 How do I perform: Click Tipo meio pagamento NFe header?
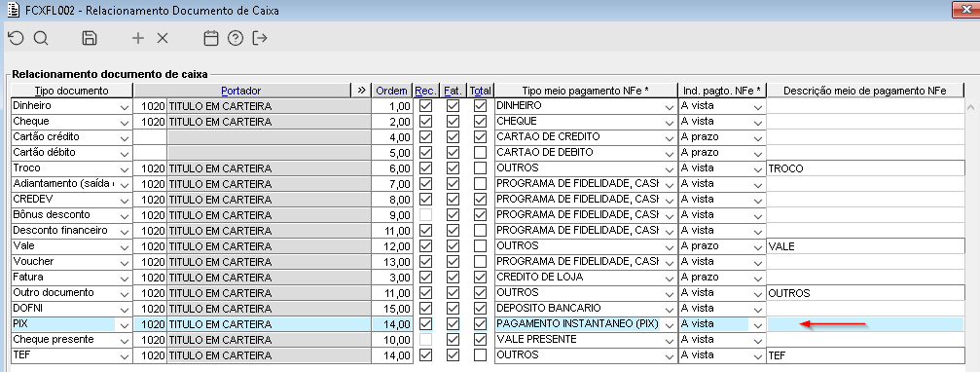tap(585, 91)
